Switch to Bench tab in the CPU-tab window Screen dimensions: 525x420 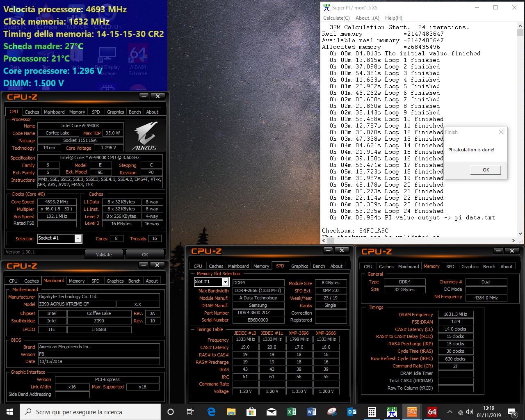tap(135, 112)
